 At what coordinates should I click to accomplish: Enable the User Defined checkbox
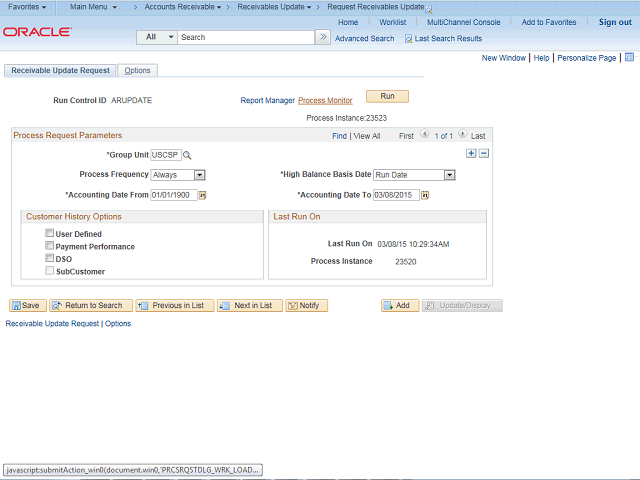click(49, 233)
